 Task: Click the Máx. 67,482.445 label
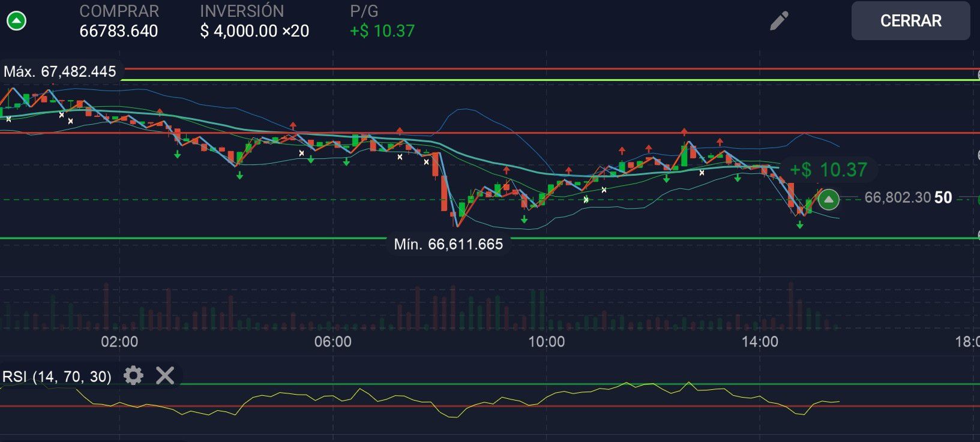60,72
